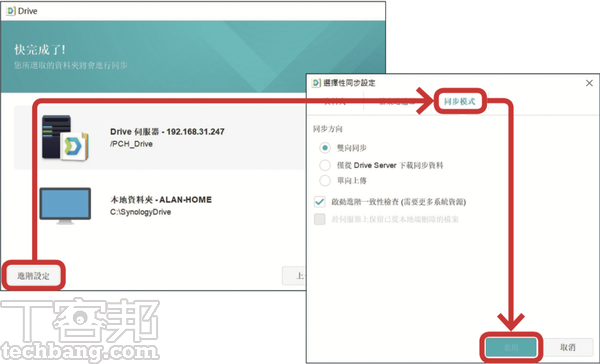Select the 單向上傳 radio button
This screenshot has height=364, width=600.
pos(325,180)
